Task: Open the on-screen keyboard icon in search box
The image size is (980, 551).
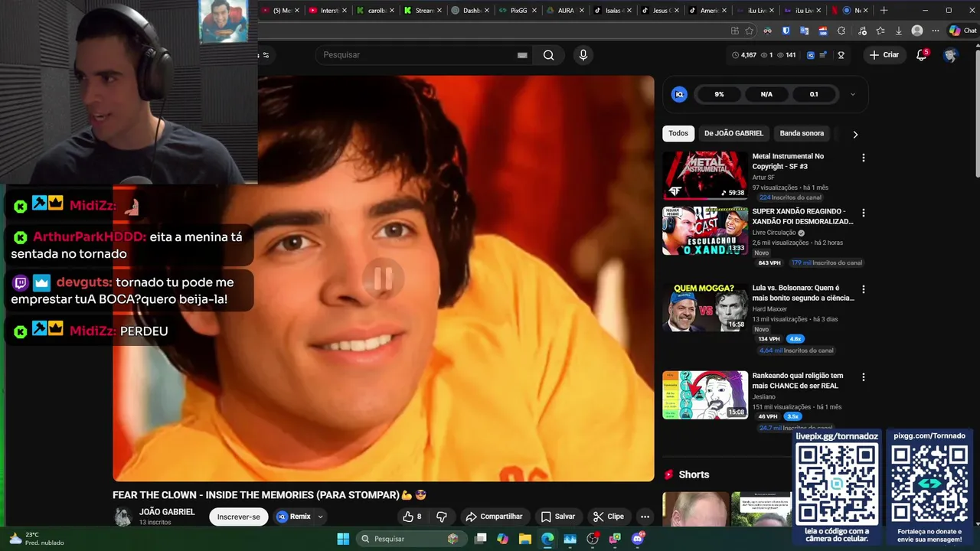Action: pos(522,55)
